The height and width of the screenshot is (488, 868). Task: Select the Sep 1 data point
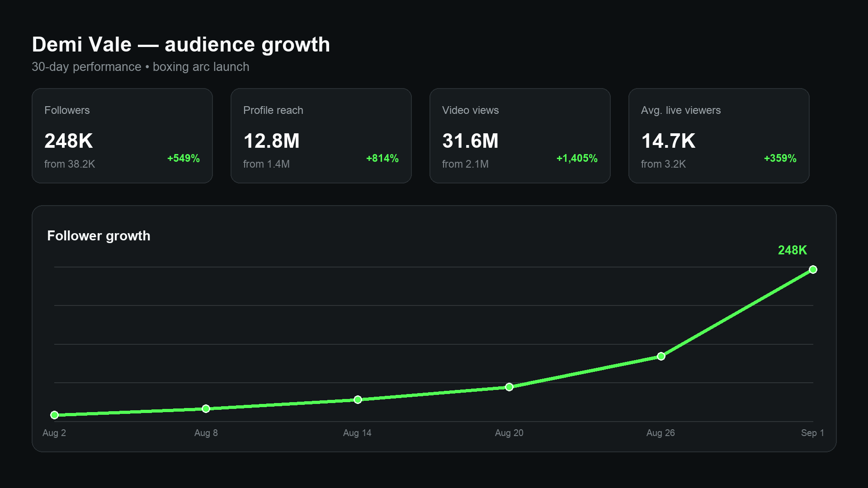[813, 269]
